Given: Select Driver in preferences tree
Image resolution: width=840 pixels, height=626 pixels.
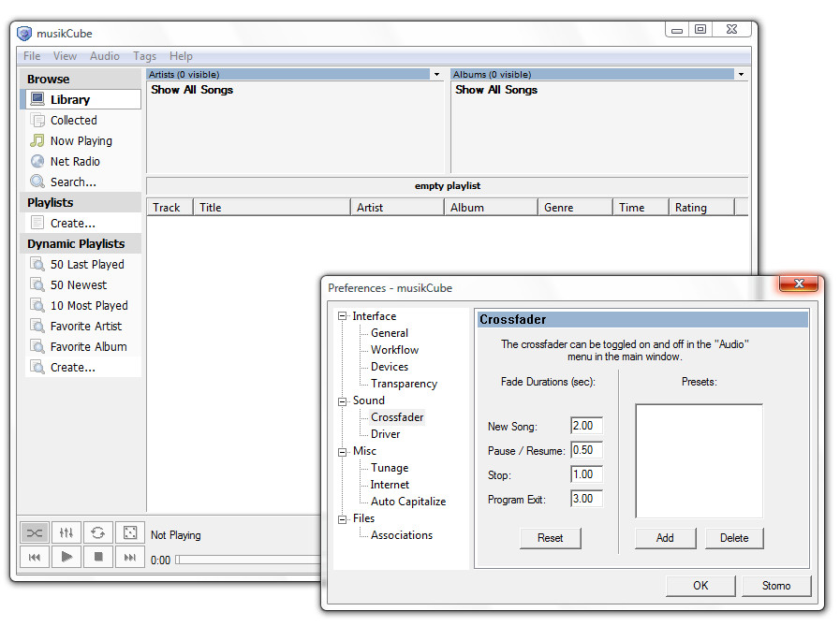Looking at the screenshot, I should pyautogui.click(x=385, y=434).
